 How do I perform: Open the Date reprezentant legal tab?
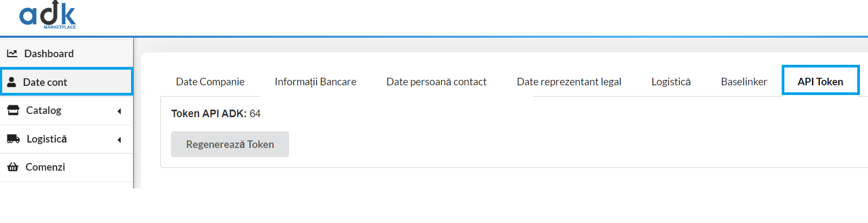click(569, 82)
